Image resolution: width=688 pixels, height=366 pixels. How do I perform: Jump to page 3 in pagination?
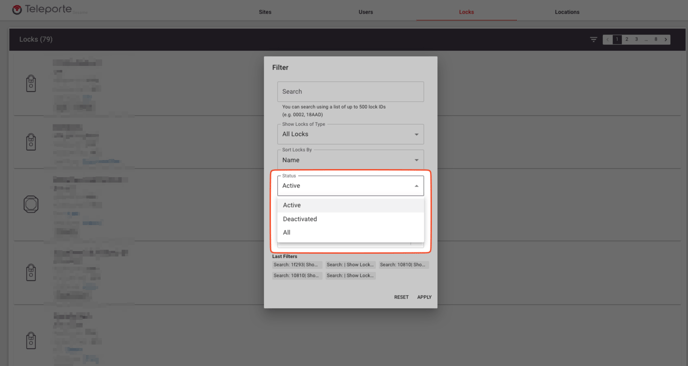(x=636, y=39)
